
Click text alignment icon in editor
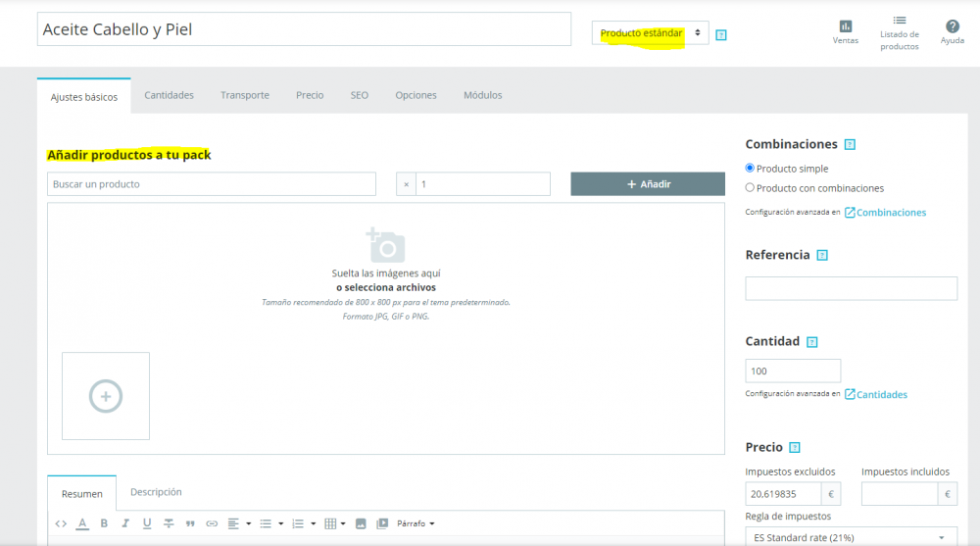tap(233, 523)
